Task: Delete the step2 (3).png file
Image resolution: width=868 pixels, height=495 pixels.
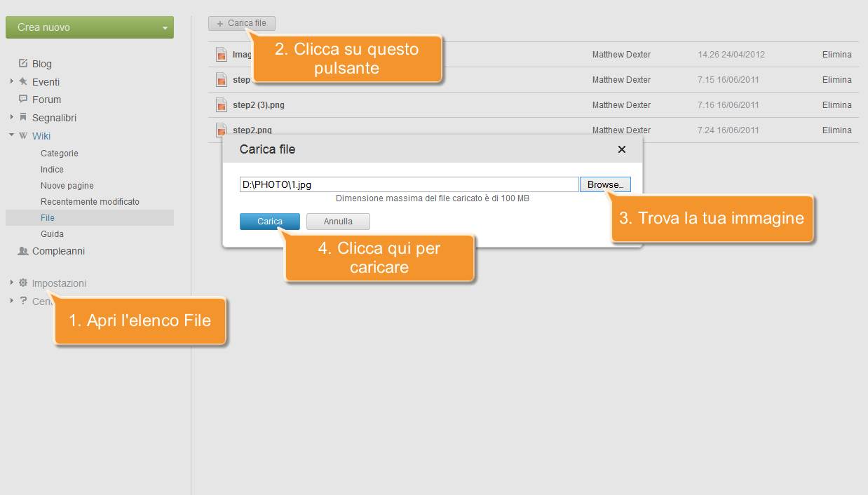Action: pyautogui.click(x=837, y=105)
